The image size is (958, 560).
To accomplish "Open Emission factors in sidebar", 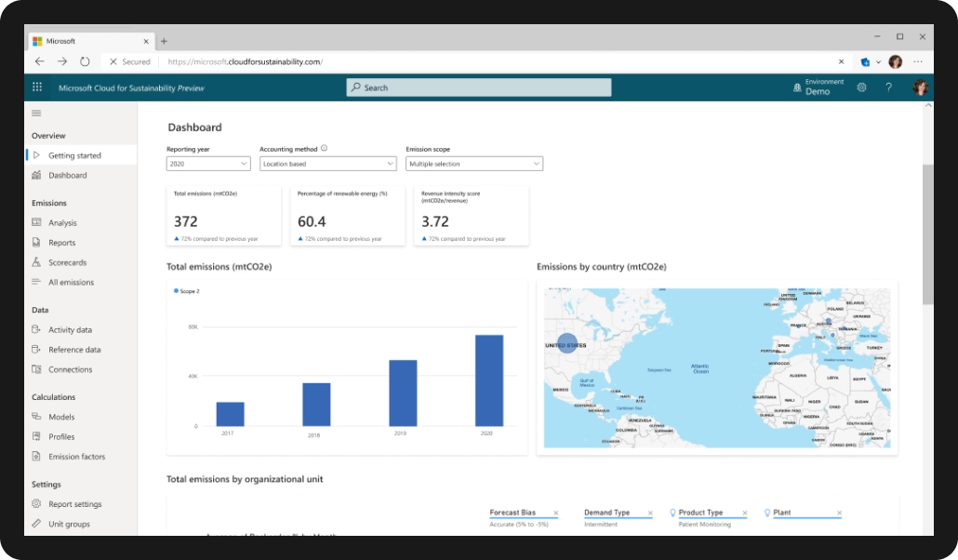I will click(76, 457).
